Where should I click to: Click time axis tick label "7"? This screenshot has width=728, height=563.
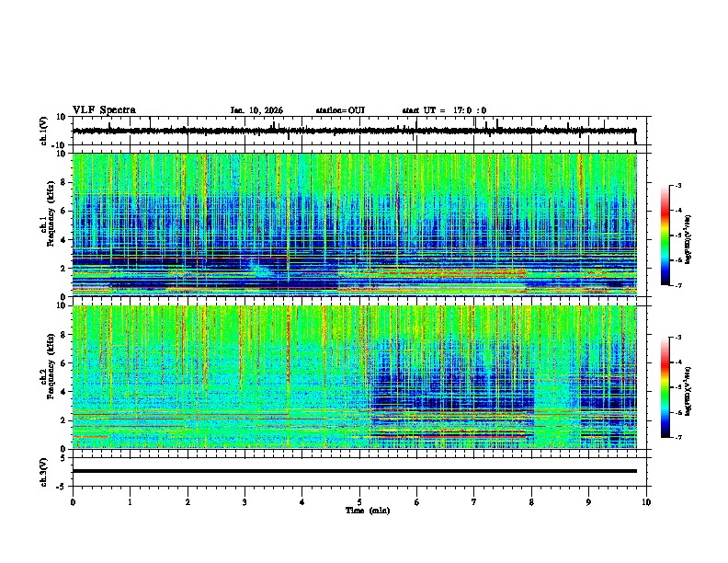click(x=474, y=502)
